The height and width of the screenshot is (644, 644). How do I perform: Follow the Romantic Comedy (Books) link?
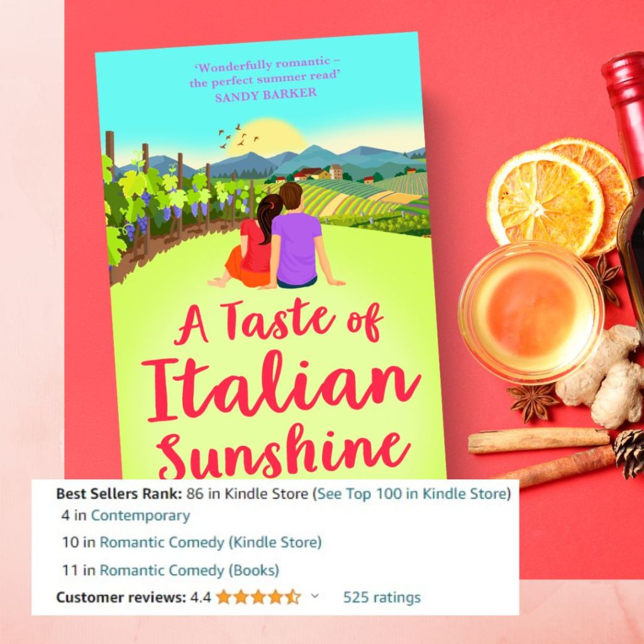189,570
